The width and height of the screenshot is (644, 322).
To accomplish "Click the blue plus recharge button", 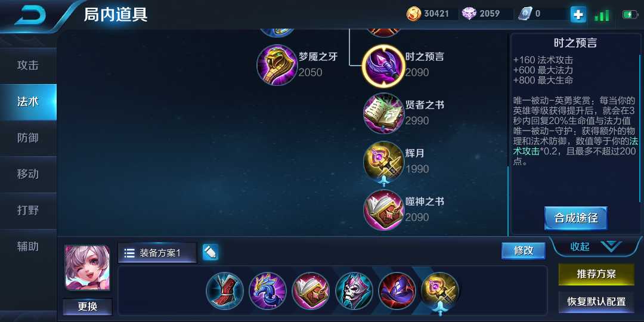I will tap(578, 15).
